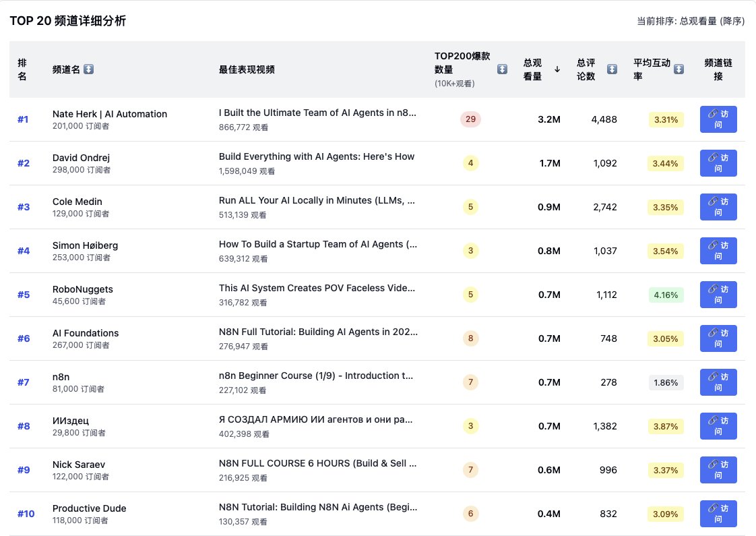Open video 'This AI System Creates POV Faceless'
The image size is (756, 536).
[x=317, y=288]
